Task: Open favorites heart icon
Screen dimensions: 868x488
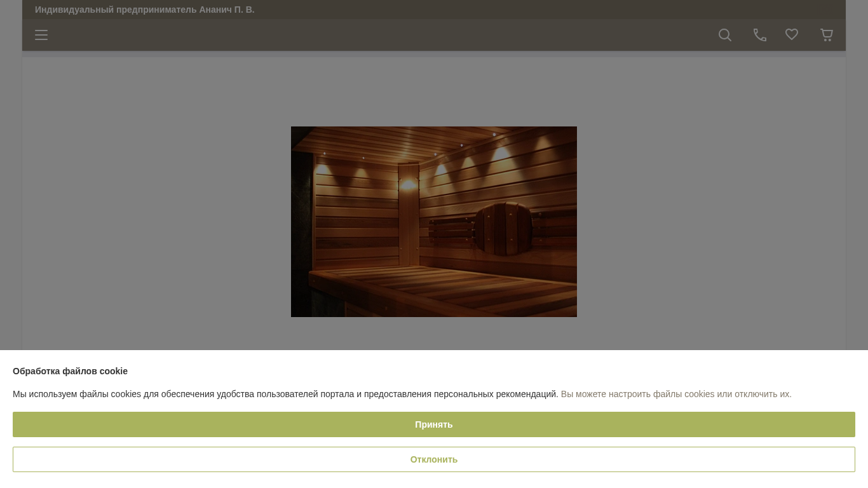Action: point(792,34)
